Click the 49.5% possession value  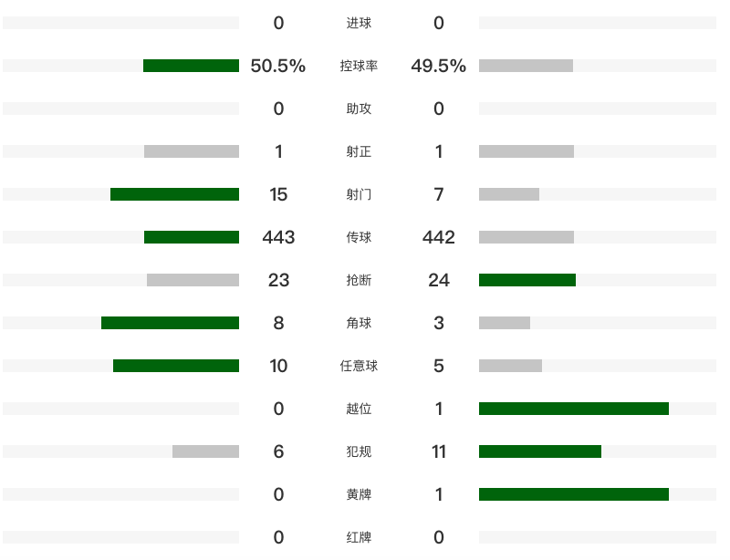(x=439, y=66)
